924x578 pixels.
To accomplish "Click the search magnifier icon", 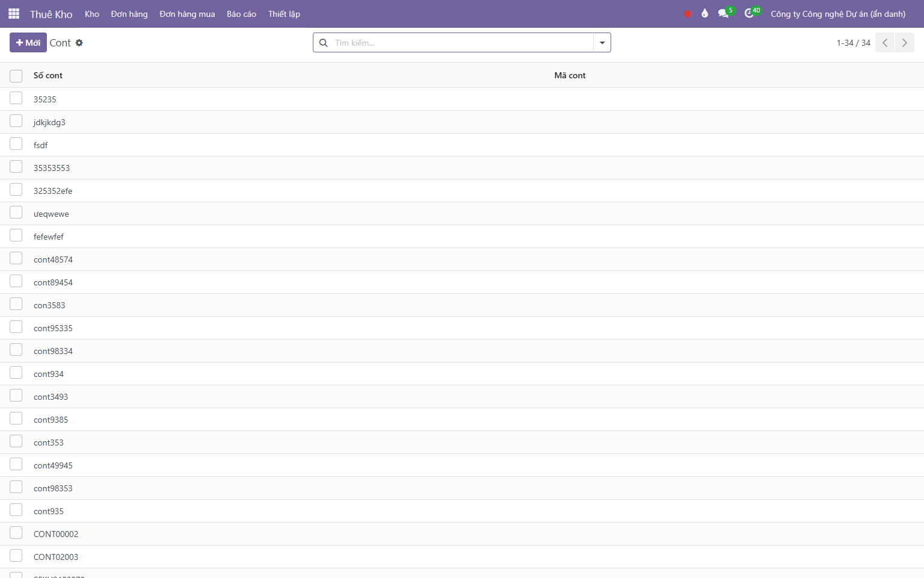I will coord(324,43).
